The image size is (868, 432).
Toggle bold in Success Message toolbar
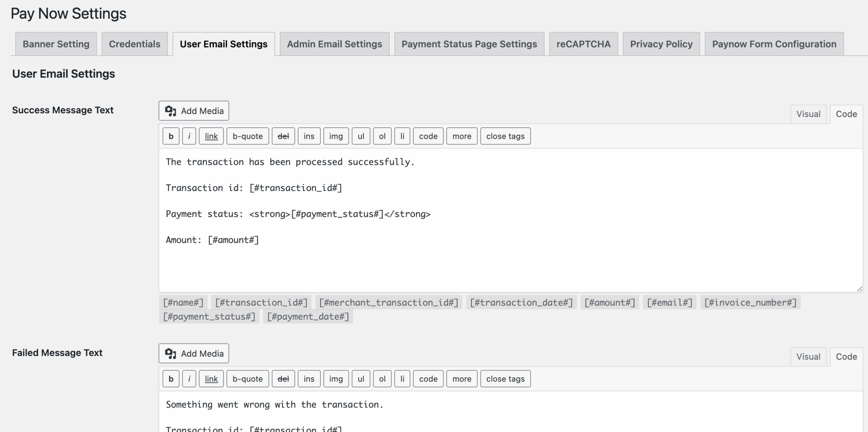171,136
